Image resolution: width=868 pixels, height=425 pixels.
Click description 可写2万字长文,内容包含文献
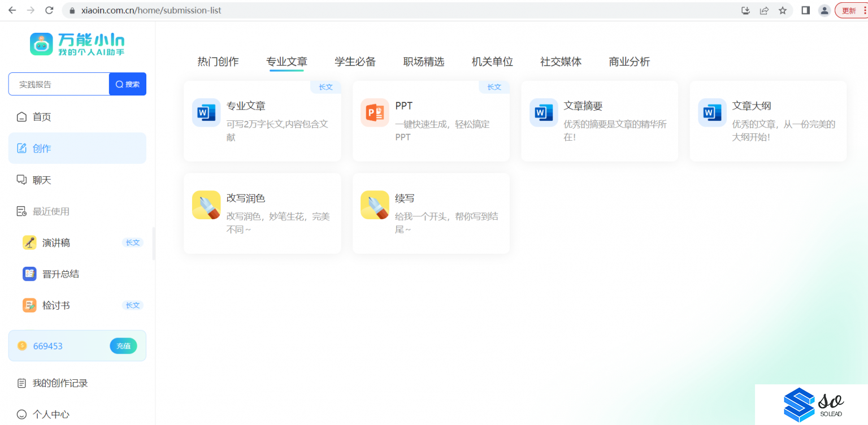(x=277, y=131)
